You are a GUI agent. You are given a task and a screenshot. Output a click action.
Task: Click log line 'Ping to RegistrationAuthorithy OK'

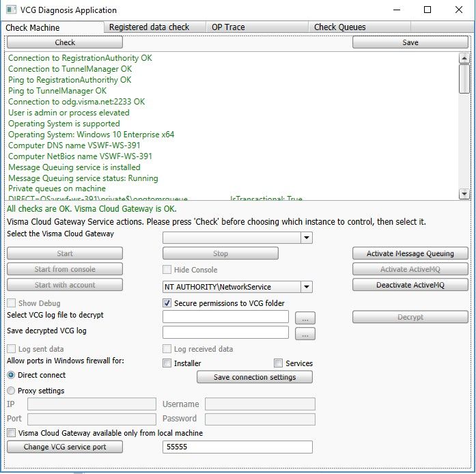pos(70,79)
